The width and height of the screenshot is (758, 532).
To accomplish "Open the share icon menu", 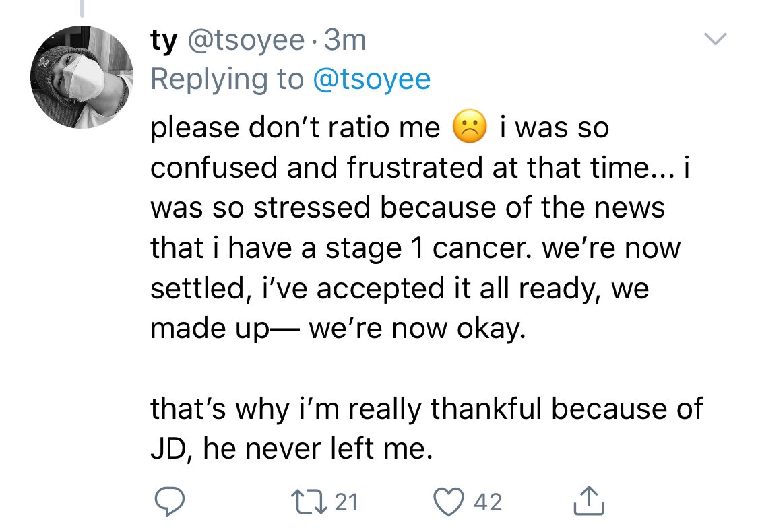I will pyautogui.click(x=586, y=500).
